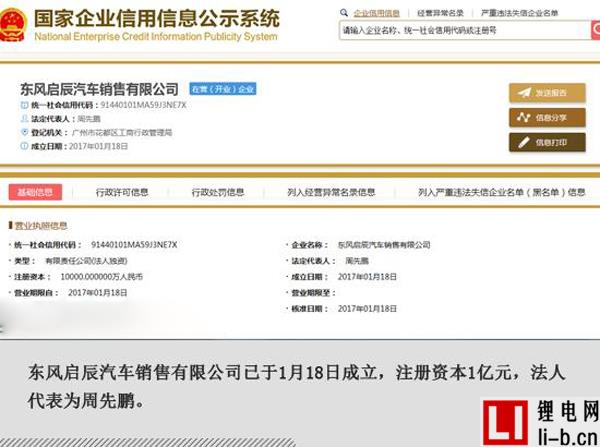Switch to 行政许可信息 tab
The height and width of the screenshot is (447, 600).
point(122,192)
